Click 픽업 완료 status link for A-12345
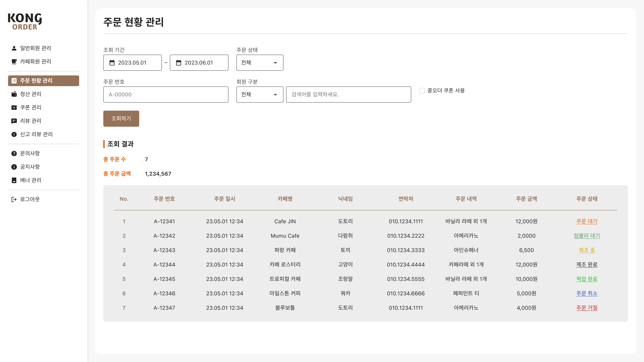644x362 pixels. (x=587, y=279)
